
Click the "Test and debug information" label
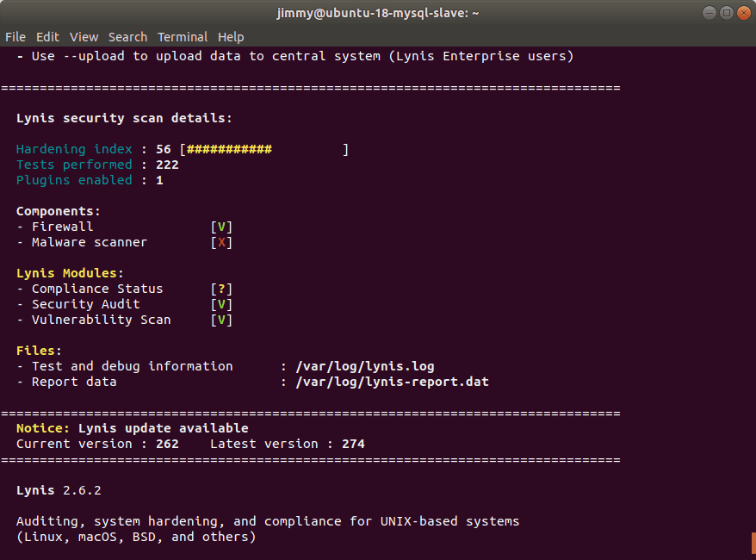(x=132, y=366)
